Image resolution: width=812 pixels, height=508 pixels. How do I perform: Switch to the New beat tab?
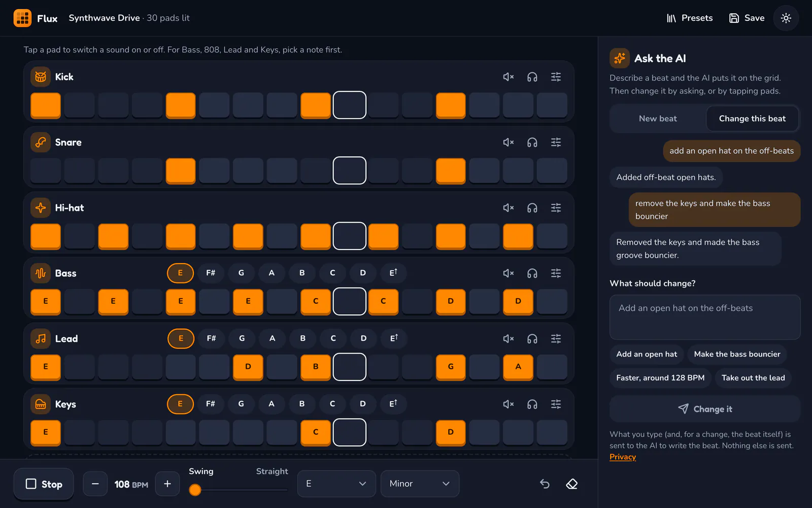pyautogui.click(x=658, y=118)
